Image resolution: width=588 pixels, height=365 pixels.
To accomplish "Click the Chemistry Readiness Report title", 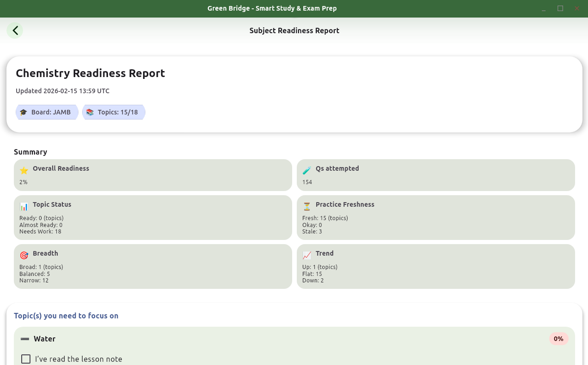I will coord(90,73).
